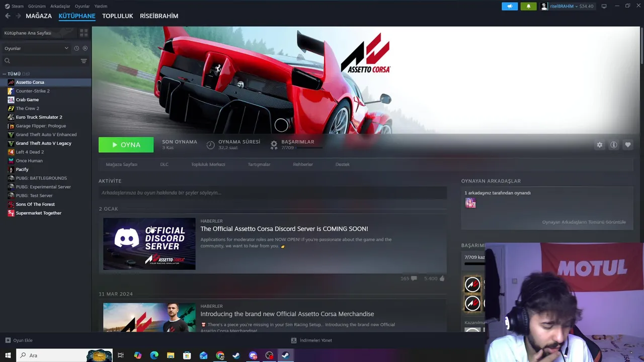644x362 pixels.
Task: Open Oynayan Arkadaşların Tümünü Görüntüle
Action: [x=584, y=222]
